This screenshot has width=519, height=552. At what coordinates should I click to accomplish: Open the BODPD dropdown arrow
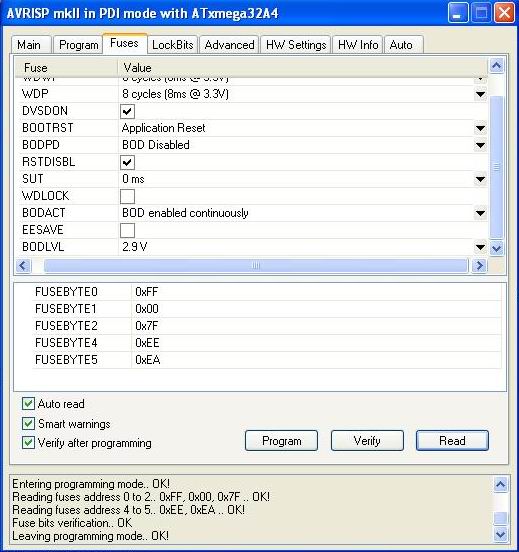point(480,145)
